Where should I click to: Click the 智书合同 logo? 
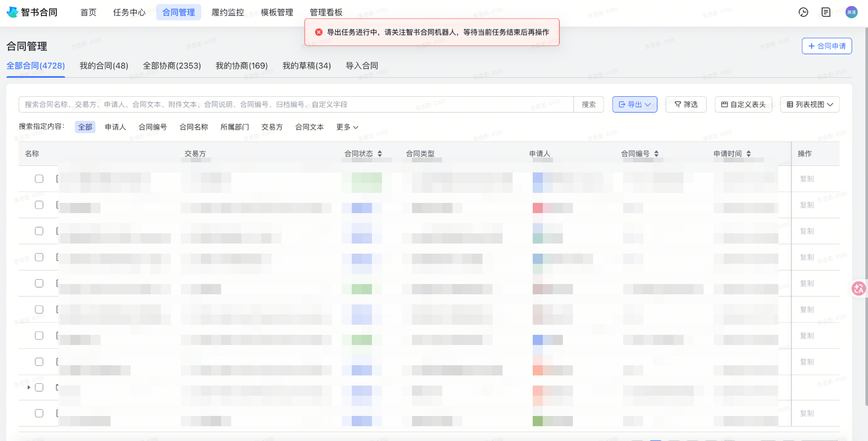(x=32, y=12)
